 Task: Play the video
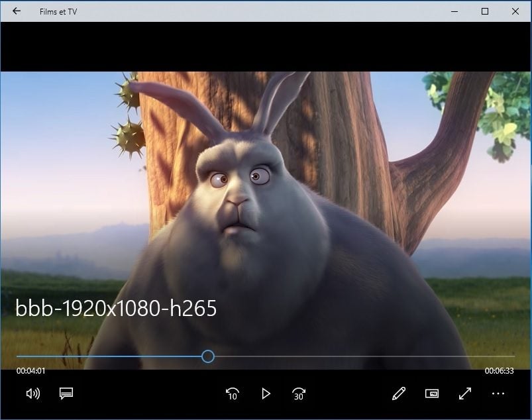pos(266,394)
